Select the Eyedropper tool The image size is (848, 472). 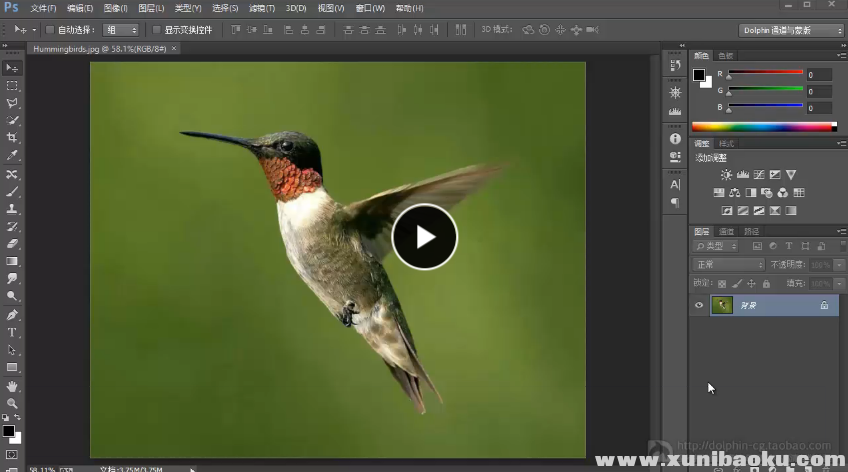point(12,156)
